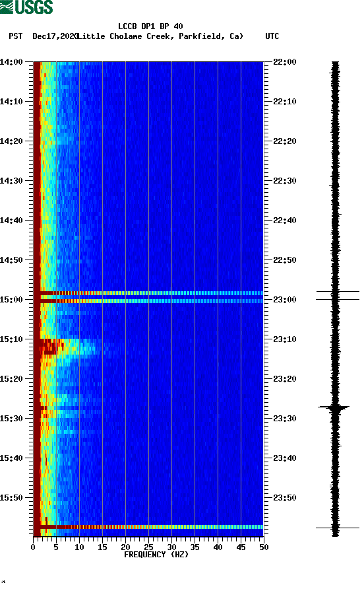Click the PST timezone label
This screenshot has height=589, width=364.
[x=16, y=36]
